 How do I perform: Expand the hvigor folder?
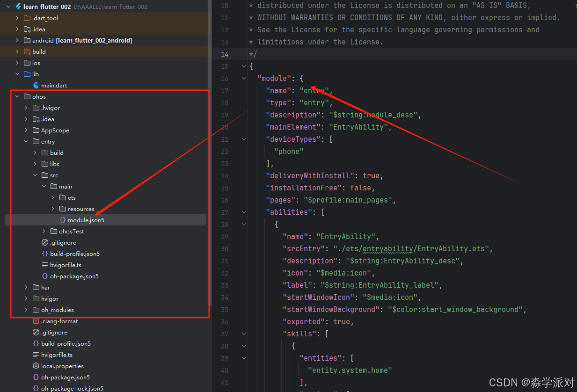click(x=26, y=298)
